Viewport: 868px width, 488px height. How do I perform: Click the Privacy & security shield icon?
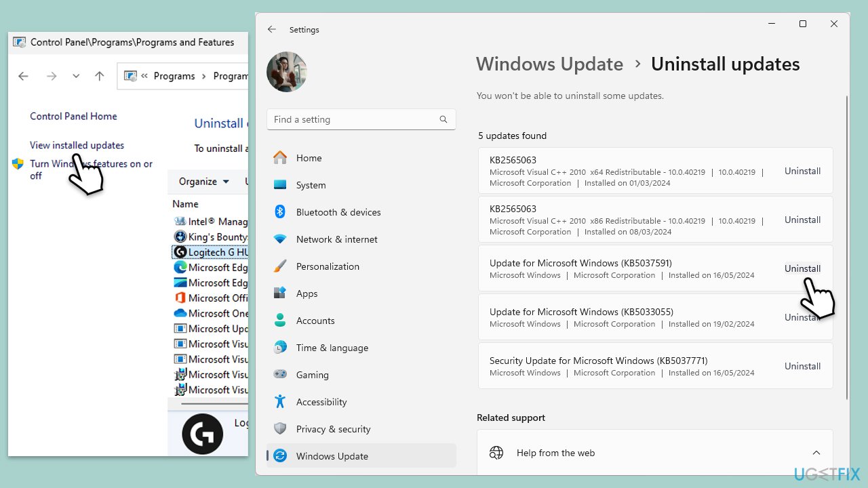[280, 429]
